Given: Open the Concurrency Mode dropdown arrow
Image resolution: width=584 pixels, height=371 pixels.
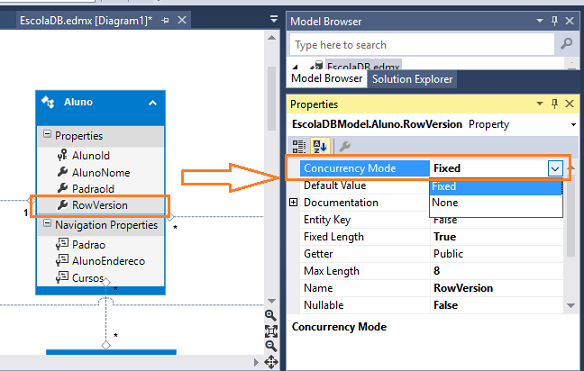Looking at the screenshot, I should [x=555, y=168].
